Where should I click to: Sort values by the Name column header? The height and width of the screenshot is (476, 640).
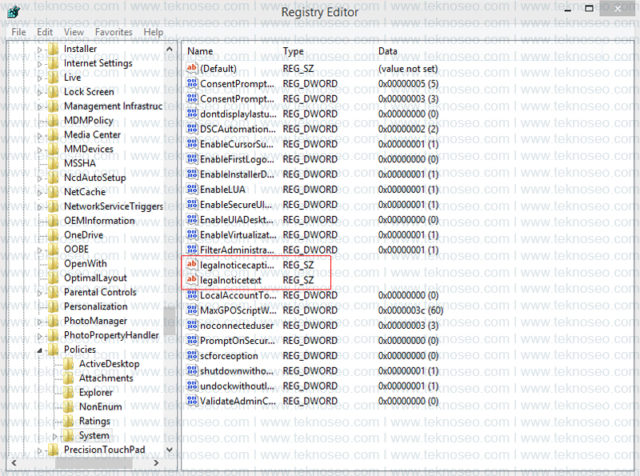pyautogui.click(x=200, y=51)
